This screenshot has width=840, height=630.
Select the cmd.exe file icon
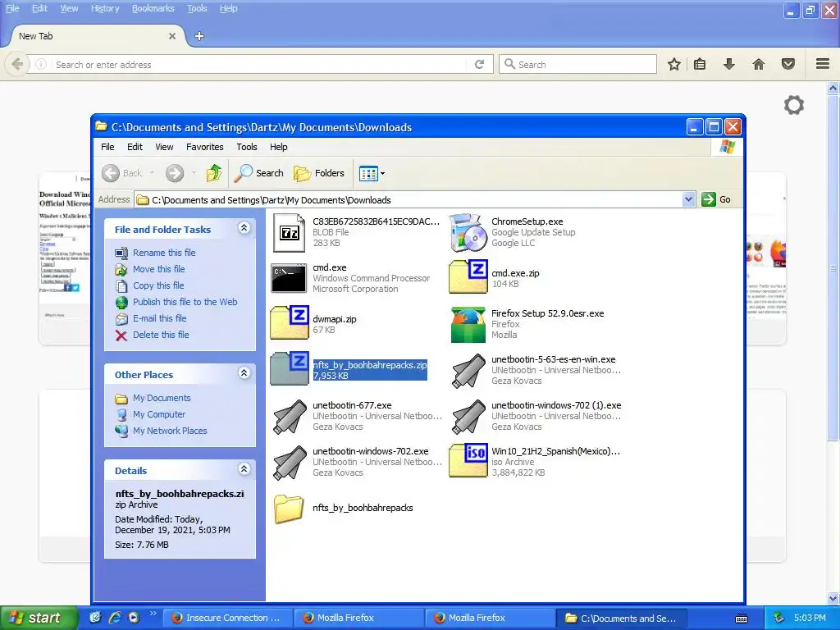pos(289,278)
